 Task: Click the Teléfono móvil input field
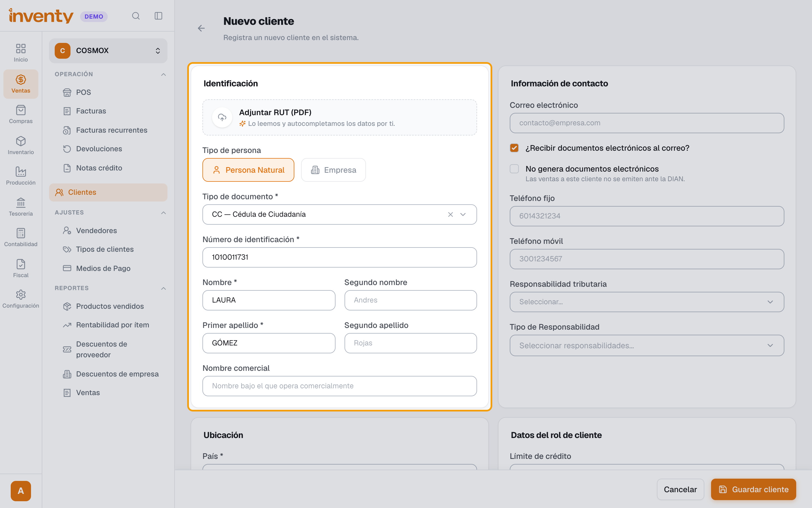pos(646,259)
